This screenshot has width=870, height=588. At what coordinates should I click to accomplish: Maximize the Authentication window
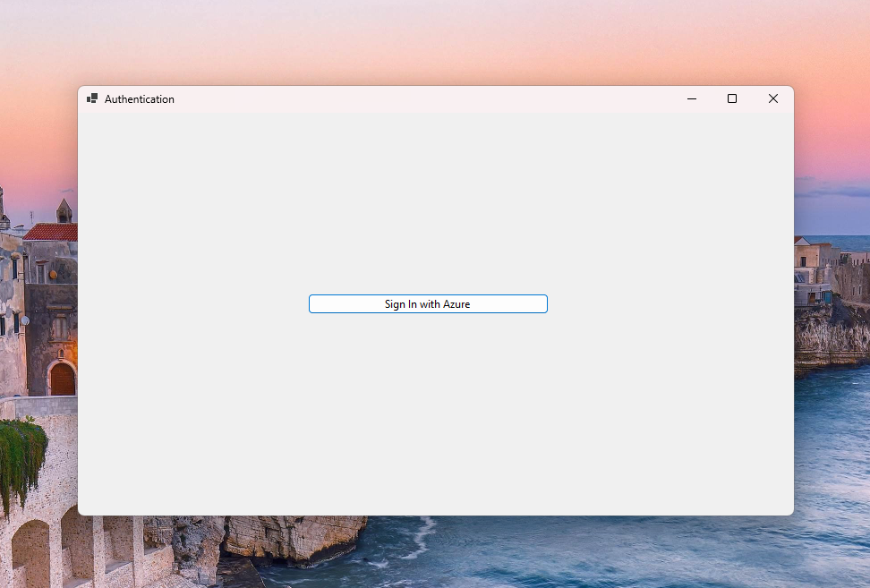732,98
